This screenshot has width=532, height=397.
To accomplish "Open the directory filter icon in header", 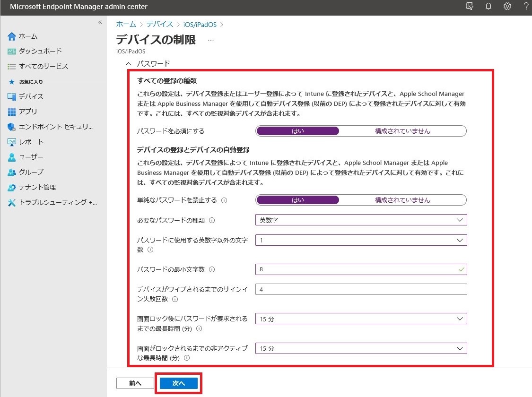I will coord(470,6).
